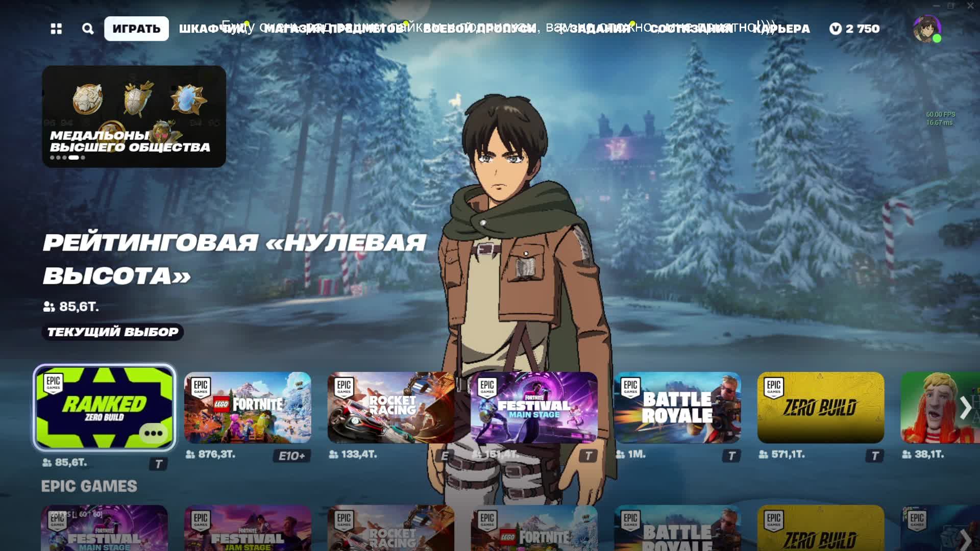Click the search magnifier icon
980x551 pixels.
click(x=88, y=29)
